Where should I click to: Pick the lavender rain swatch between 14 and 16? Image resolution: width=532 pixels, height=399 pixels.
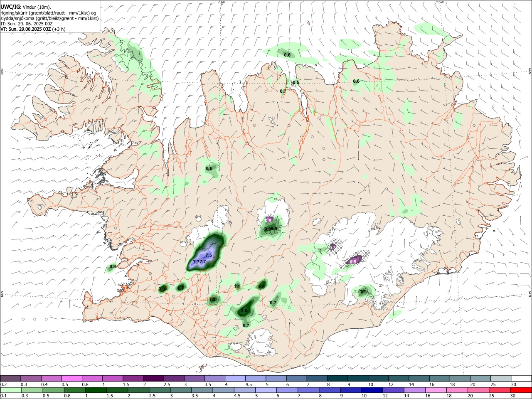tap(414, 390)
